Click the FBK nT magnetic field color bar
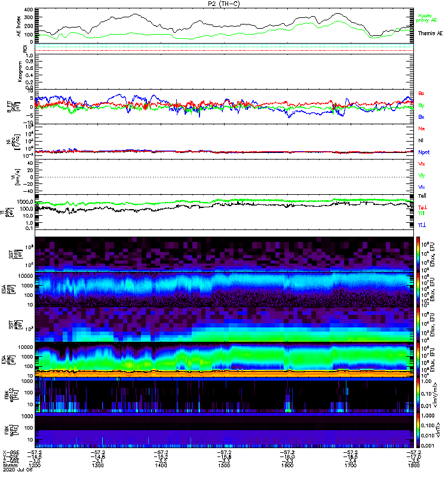This screenshot has width=448, height=478. [418, 430]
